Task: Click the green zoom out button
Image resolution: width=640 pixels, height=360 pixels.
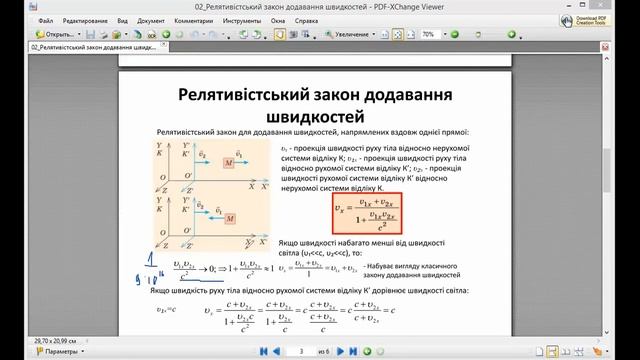Action: click(x=455, y=35)
